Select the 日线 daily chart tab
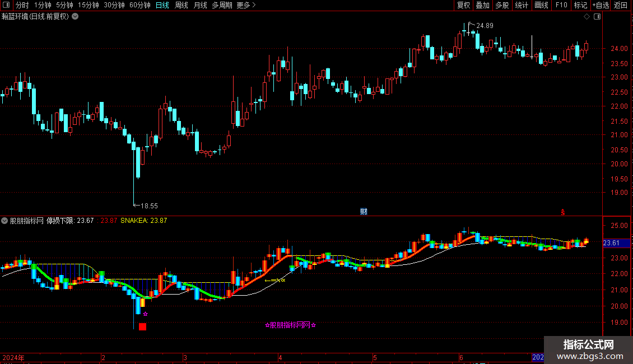This screenshot has height=364, width=633. point(162,5)
